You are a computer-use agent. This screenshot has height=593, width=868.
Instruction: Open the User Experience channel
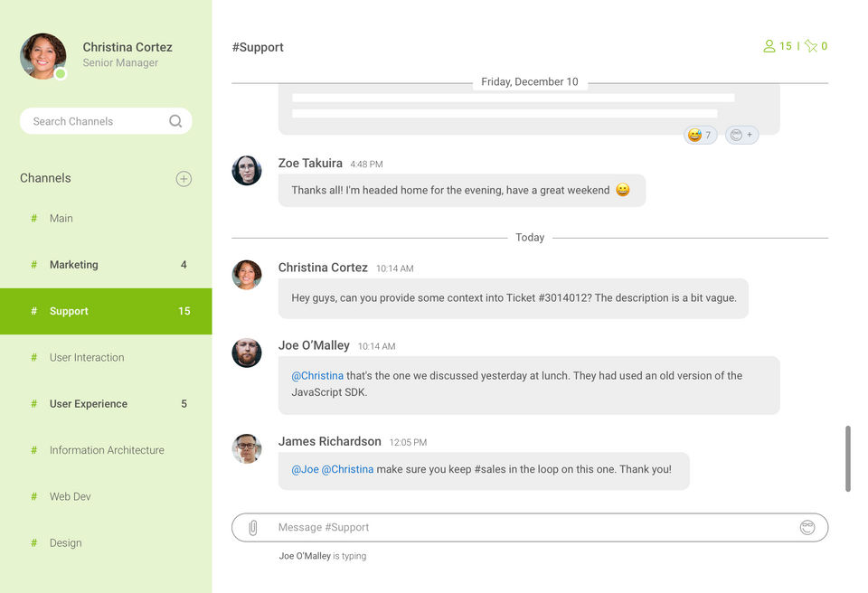click(x=89, y=404)
